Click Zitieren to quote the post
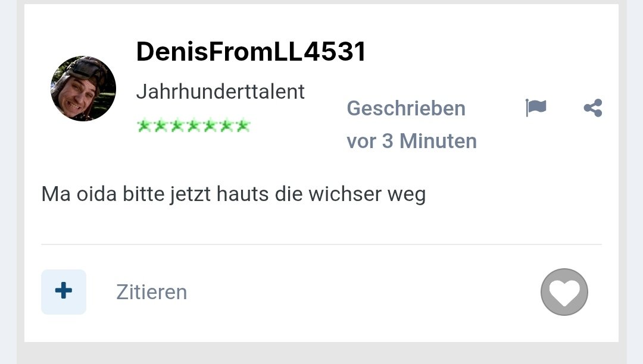 pyautogui.click(x=152, y=292)
